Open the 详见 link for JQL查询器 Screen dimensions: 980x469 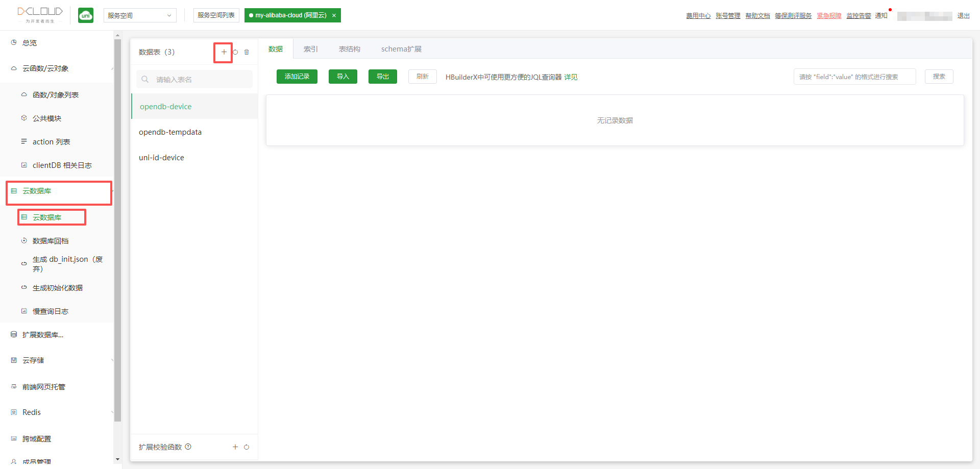[x=571, y=77]
